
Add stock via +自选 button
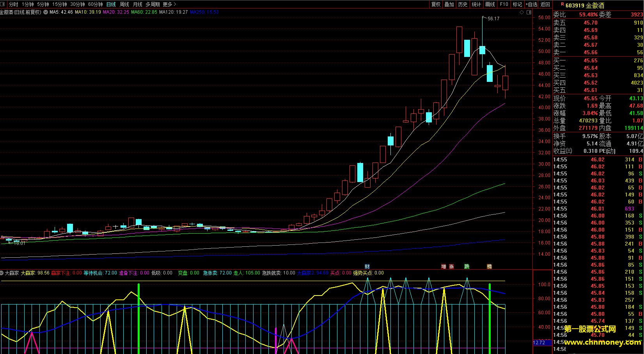(531, 4)
